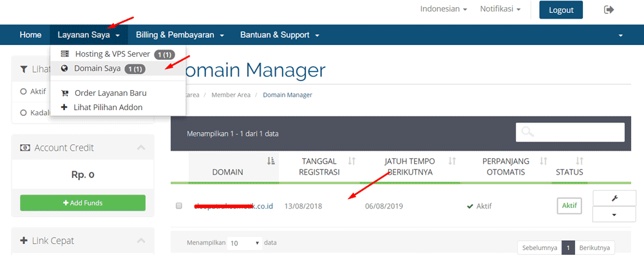Click the money icon beside Account Credit
Screen dimensions: 644x255
[25, 147]
